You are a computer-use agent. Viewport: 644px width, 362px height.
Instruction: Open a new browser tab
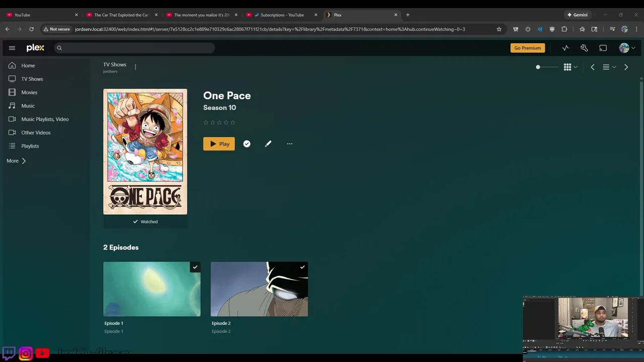point(408,15)
